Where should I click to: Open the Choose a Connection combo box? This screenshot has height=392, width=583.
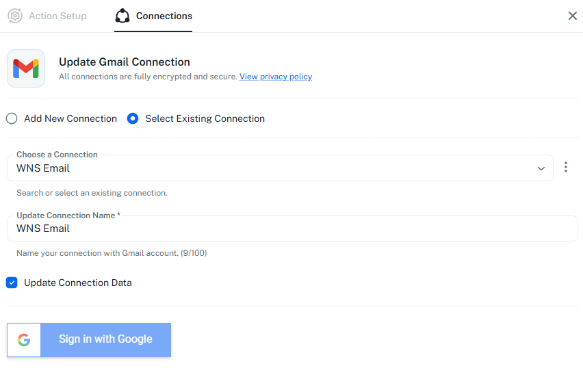274,168
